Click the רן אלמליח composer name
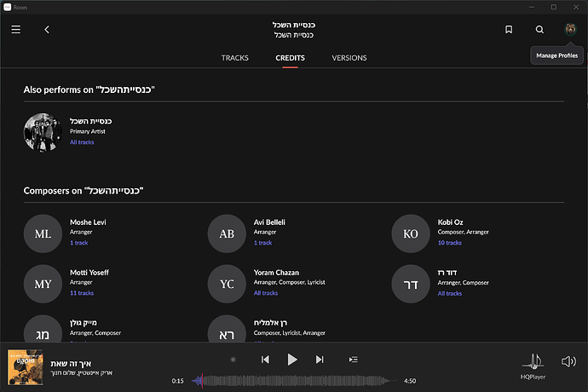The height and width of the screenshot is (392, 588). click(x=270, y=323)
